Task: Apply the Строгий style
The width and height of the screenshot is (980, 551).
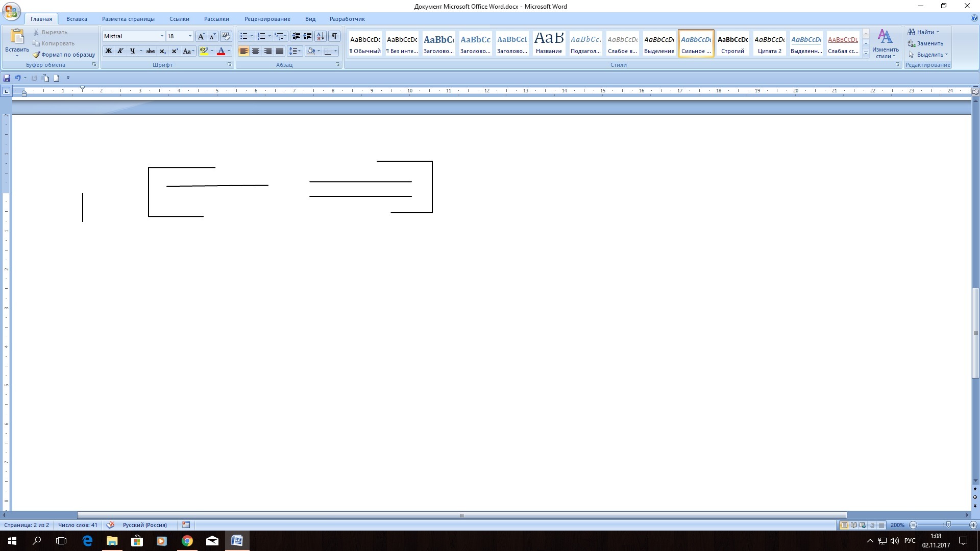Action: click(732, 43)
